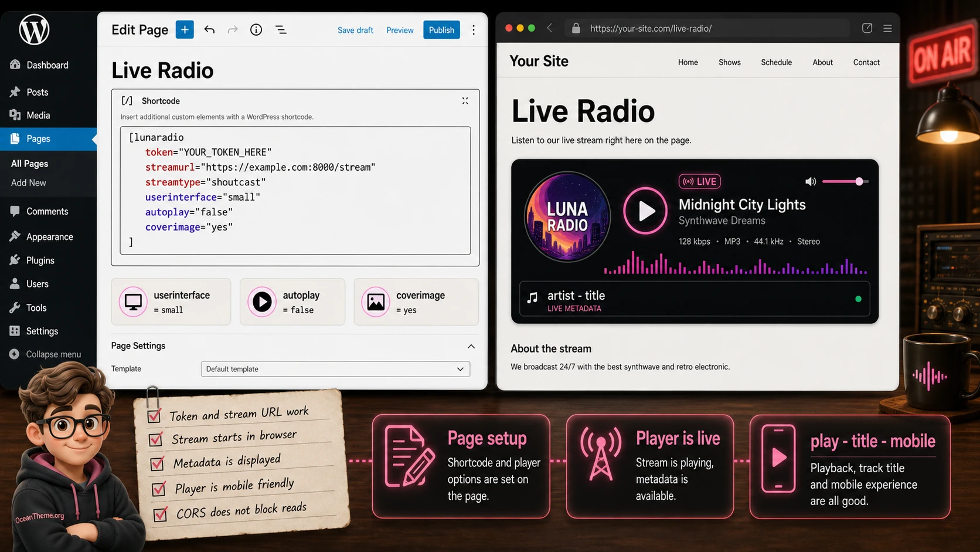980x552 pixels.
Task: Select Appearance in the admin sidebar
Action: 42,237
